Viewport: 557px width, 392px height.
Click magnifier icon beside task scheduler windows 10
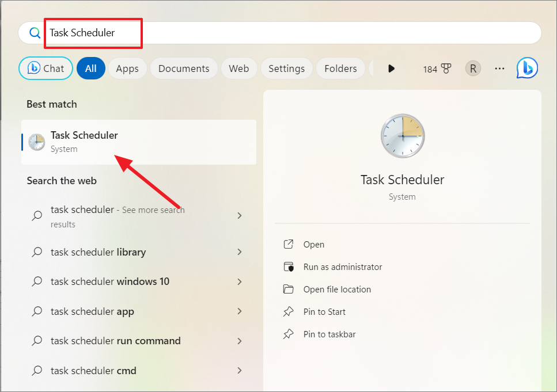click(x=37, y=281)
